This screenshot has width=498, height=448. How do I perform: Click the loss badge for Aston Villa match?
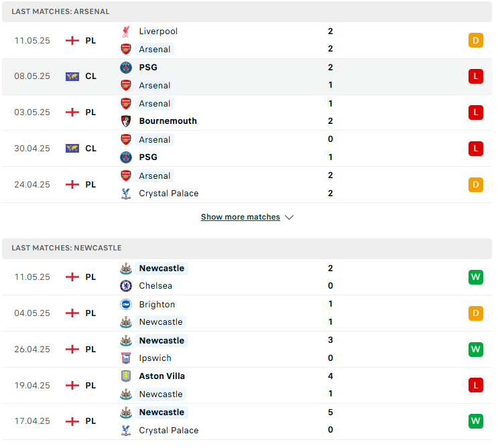pyautogui.click(x=476, y=386)
